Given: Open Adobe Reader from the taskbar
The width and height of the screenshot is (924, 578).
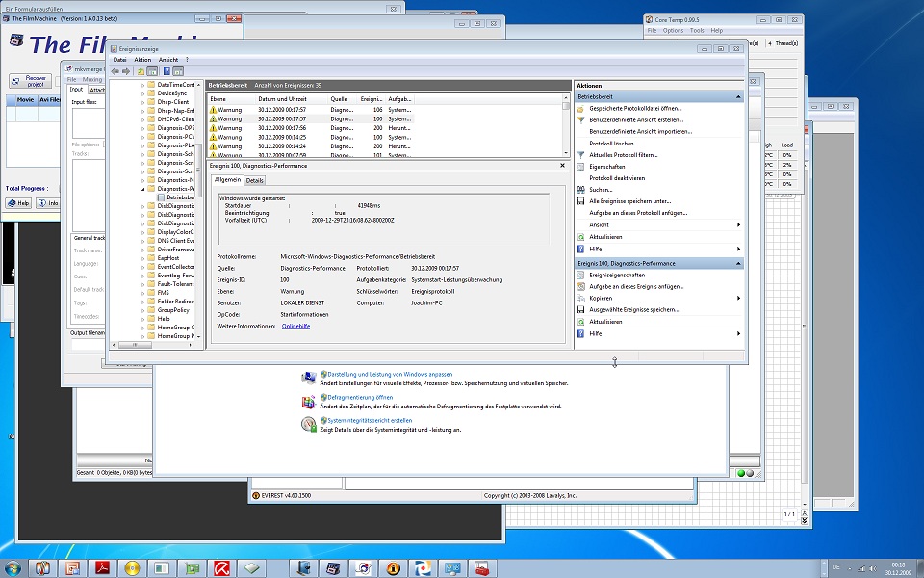Looking at the screenshot, I should (102, 568).
